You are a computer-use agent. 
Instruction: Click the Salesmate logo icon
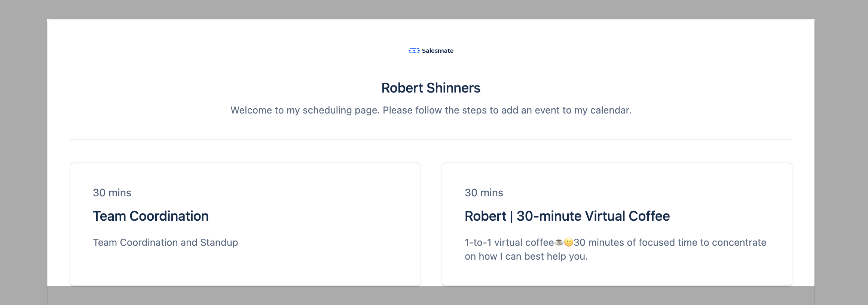click(414, 51)
